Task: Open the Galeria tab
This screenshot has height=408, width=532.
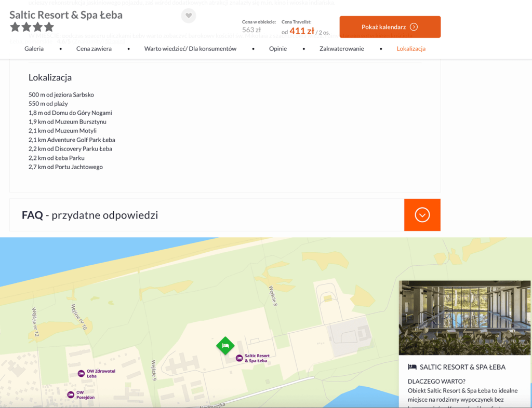Action: pyautogui.click(x=34, y=48)
